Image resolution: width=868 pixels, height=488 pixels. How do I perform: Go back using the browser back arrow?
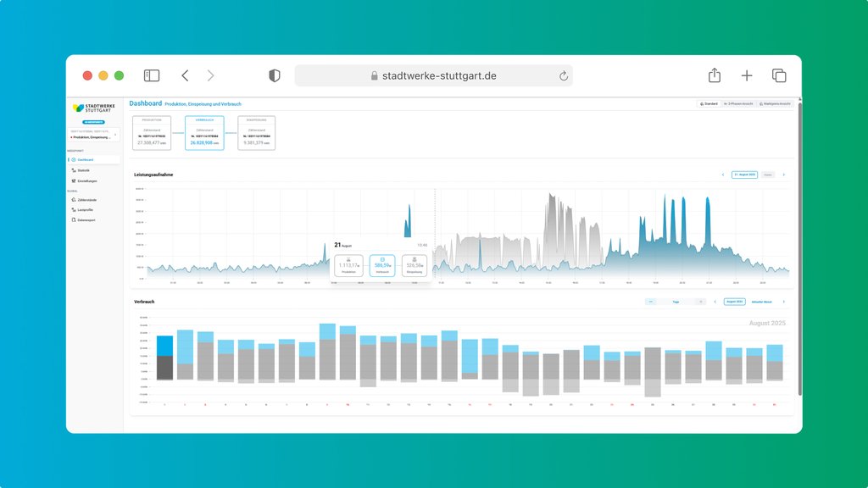(185, 75)
